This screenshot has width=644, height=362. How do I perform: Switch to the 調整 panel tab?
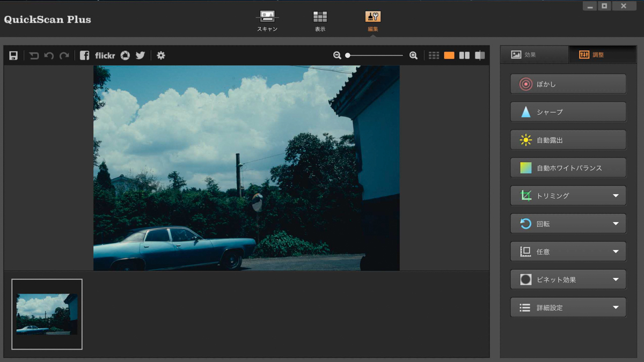point(602,55)
